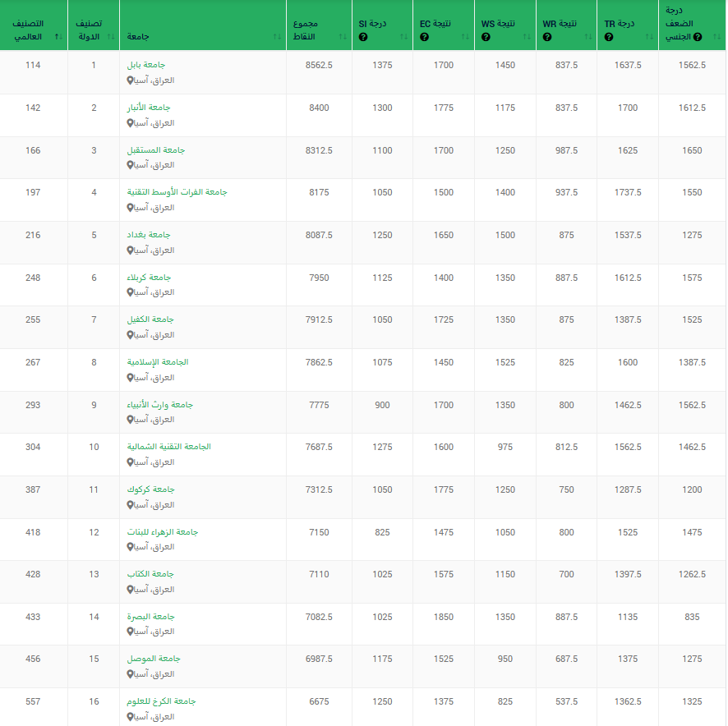Open the جامعة كربلاء link
728x726 pixels.
(x=149, y=278)
